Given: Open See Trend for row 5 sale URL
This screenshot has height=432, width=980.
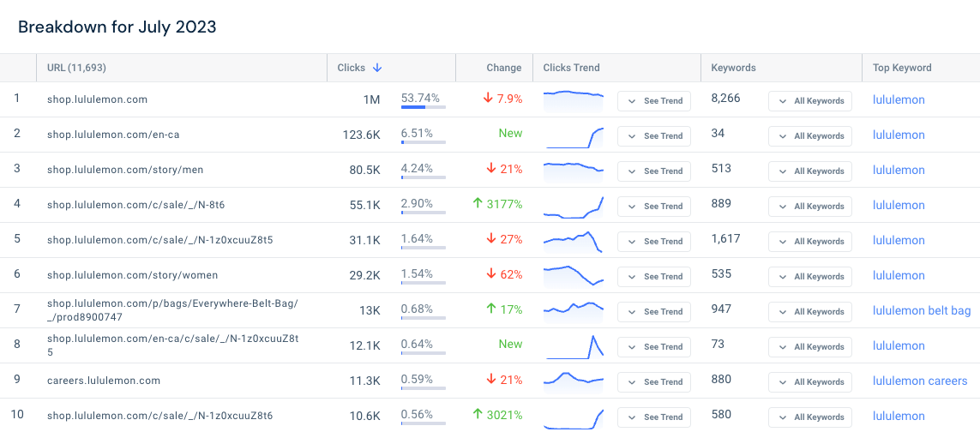Looking at the screenshot, I should pyautogui.click(x=653, y=241).
